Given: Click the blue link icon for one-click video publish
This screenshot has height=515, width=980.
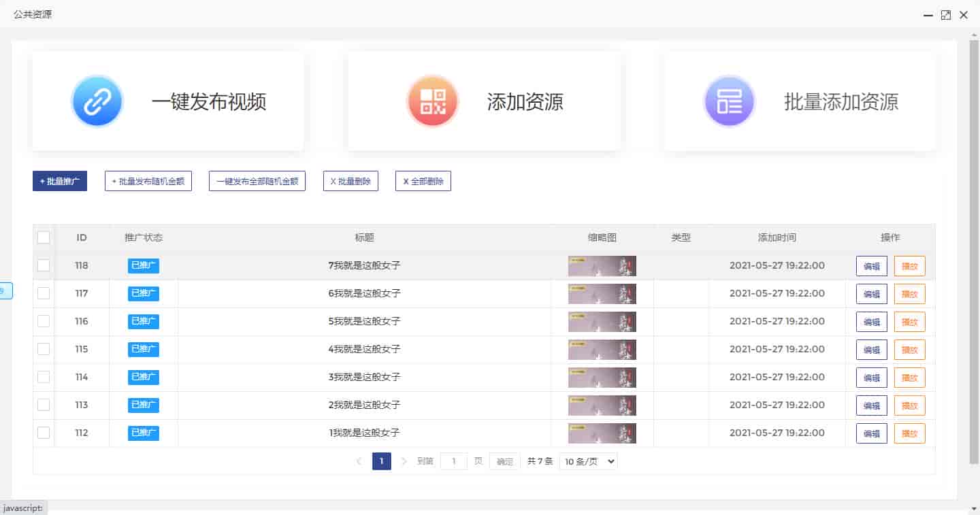Looking at the screenshot, I should (97, 101).
